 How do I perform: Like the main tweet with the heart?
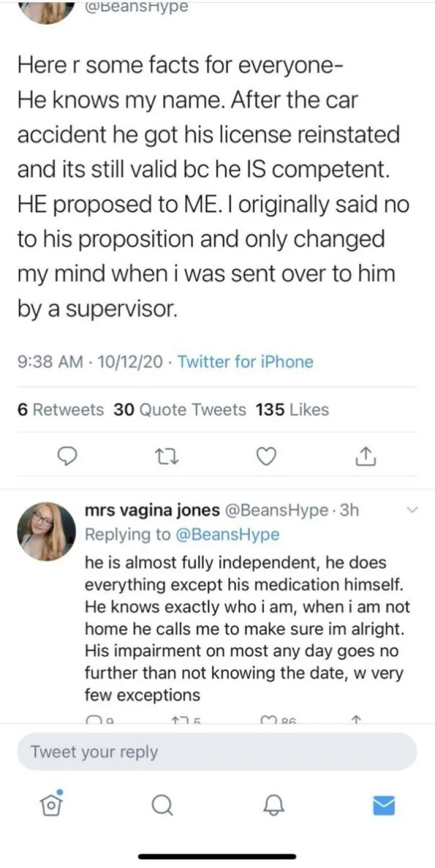(264, 457)
